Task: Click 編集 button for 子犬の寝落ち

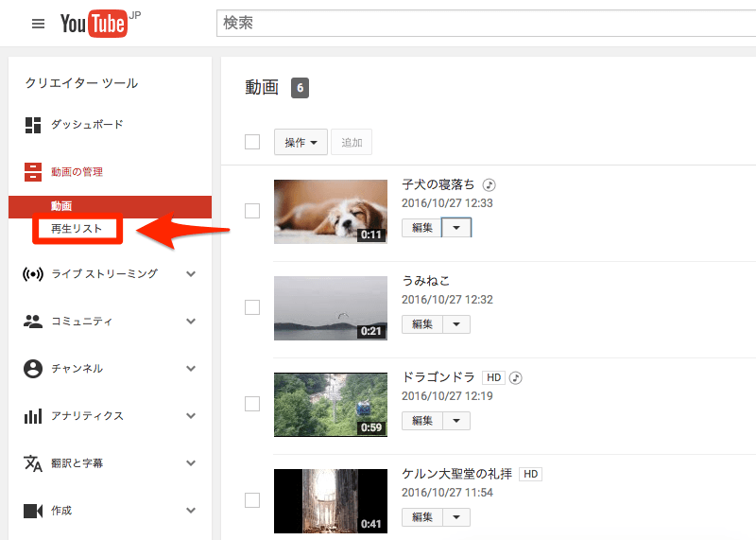Action: click(421, 228)
